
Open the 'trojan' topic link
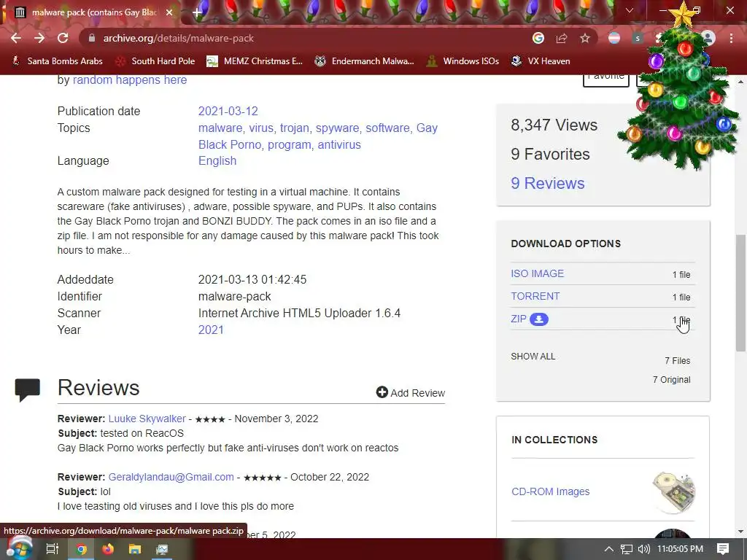pos(295,128)
